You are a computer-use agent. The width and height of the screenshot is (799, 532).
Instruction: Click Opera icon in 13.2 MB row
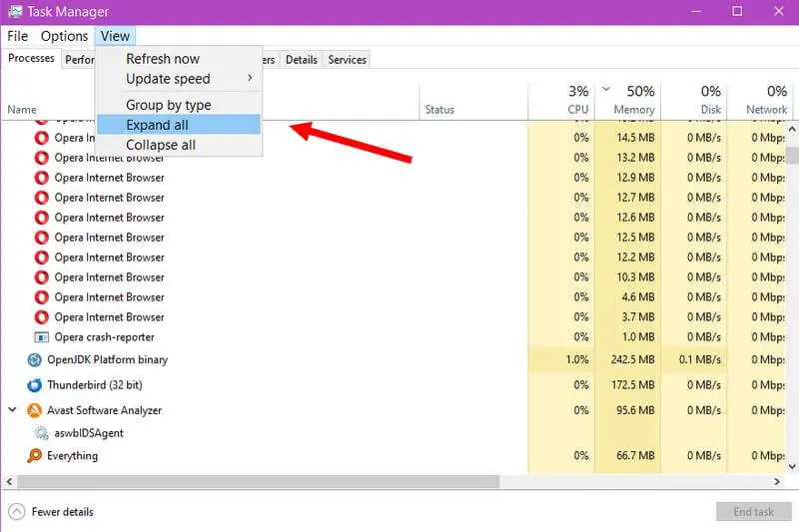[x=41, y=158]
